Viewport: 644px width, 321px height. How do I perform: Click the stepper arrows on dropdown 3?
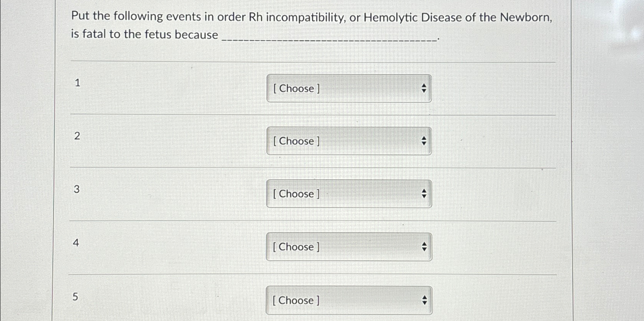(425, 193)
